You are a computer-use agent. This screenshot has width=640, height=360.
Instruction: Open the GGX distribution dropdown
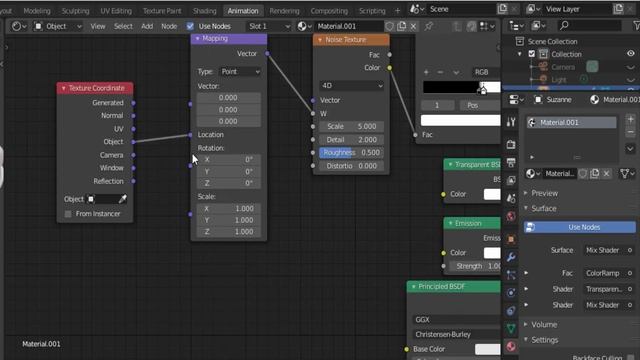tap(456, 320)
